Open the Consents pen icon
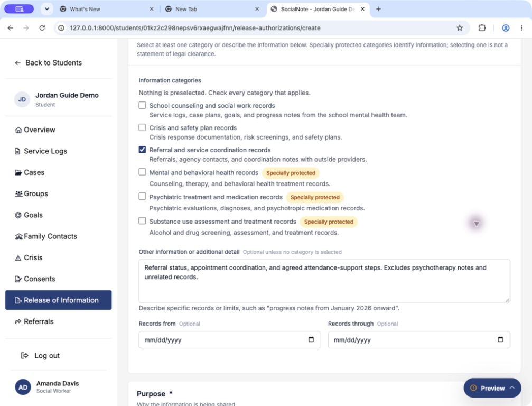 click(x=18, y=279)
